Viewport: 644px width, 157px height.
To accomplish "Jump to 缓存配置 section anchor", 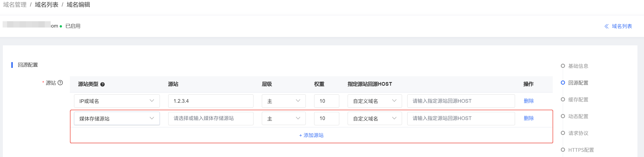I will coord(578,100).
